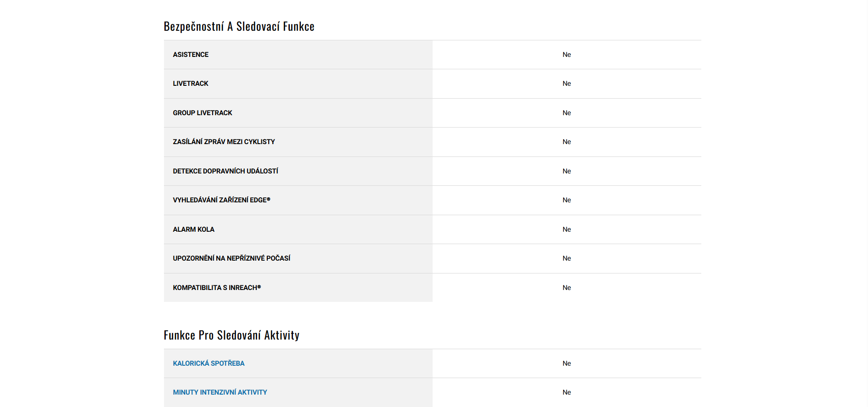Click Ne value for Kompatibilita s inReach
Image resolution: width=868 pixels, height=407 pixels.
click(567, 288)
